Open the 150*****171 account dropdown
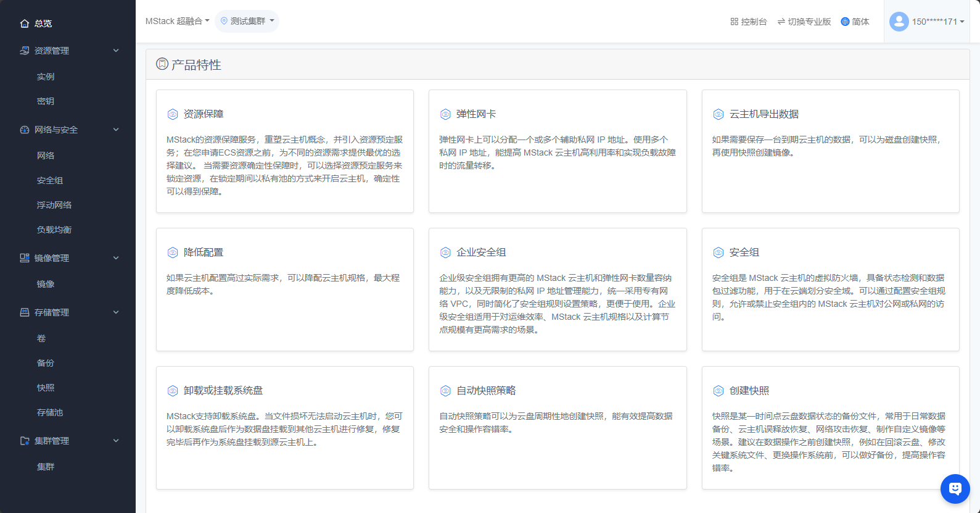The width and height of the screenshot is (980, 513). [937, 22]
